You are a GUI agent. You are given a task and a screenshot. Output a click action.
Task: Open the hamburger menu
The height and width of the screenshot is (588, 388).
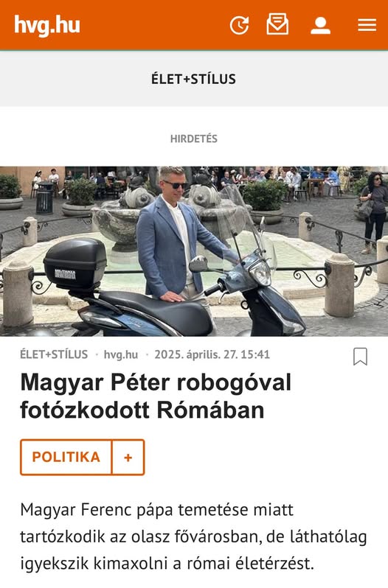[x=367, y=25]
